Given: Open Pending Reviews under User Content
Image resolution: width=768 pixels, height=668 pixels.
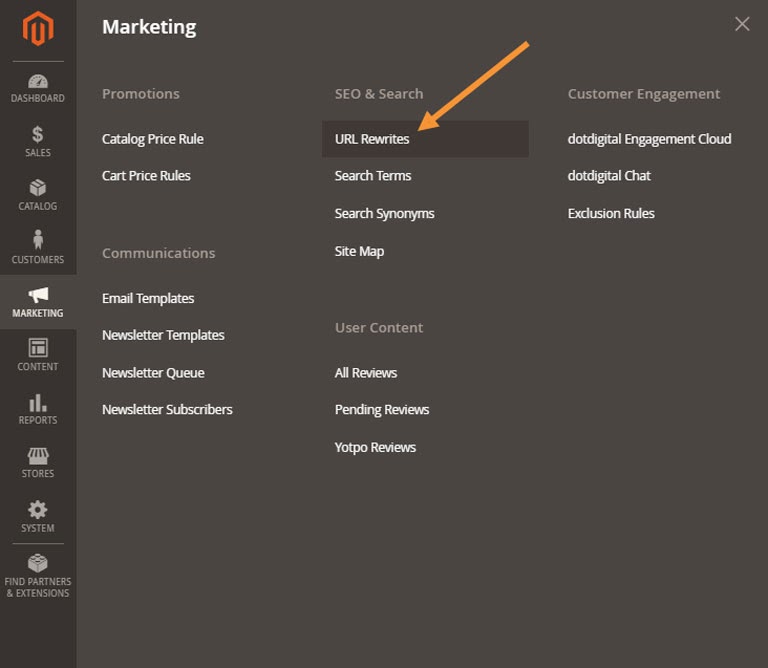Looking at the screenshot, I should [382, 409].
